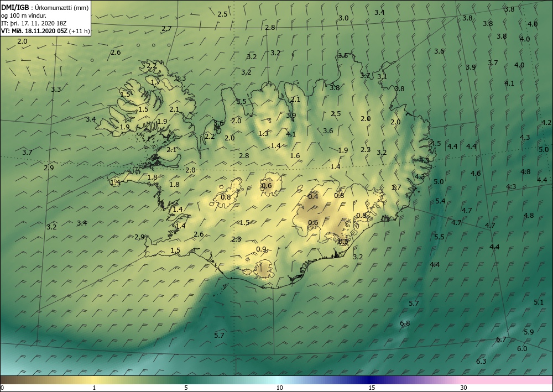Click the '6.3' value on the map
553x392 pixels.
point(481,362)
